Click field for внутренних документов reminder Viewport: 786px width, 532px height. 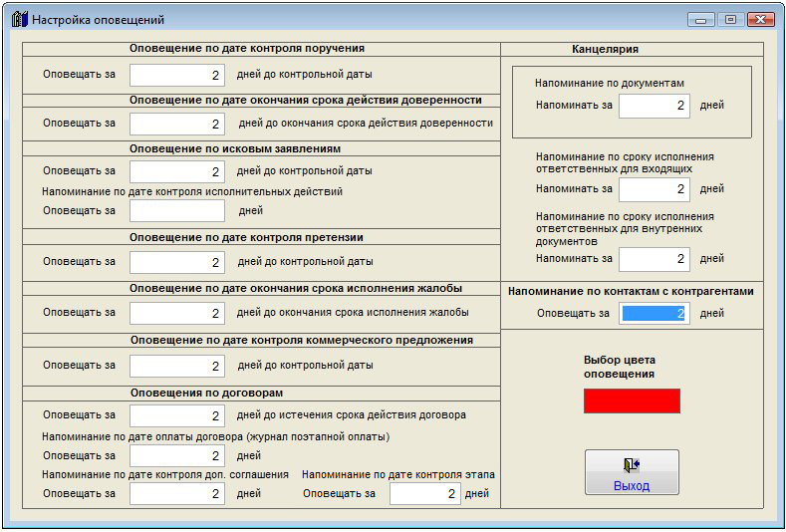(x=655, y=259)
